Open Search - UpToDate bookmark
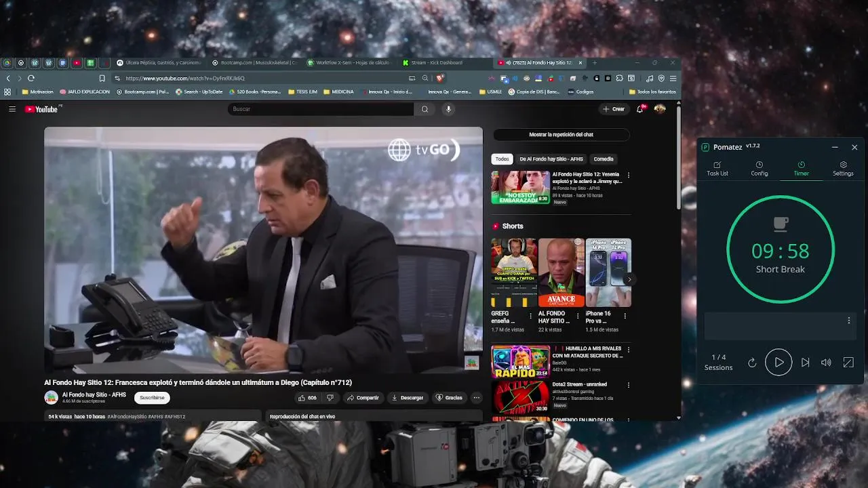 [199, 92]
